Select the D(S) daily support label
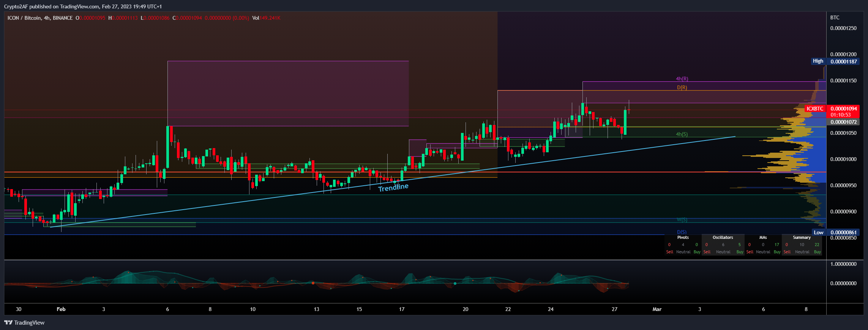Image resolution: width=868 pixels, height=330 pixels. tap(682, 232)
